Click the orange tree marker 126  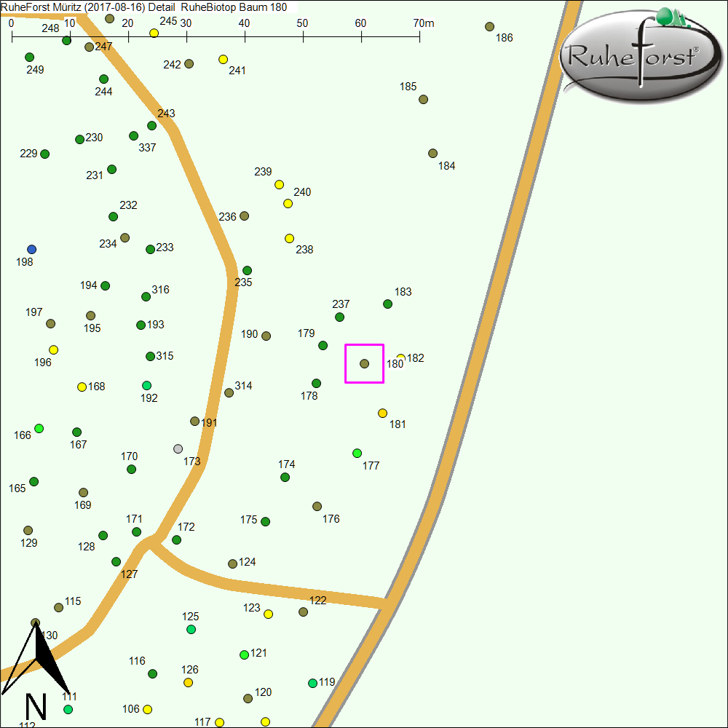[x=189, y=682]
